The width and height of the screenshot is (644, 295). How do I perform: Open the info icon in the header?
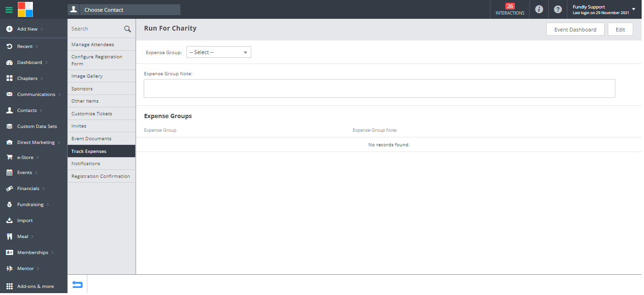click(x=539, y=9)
